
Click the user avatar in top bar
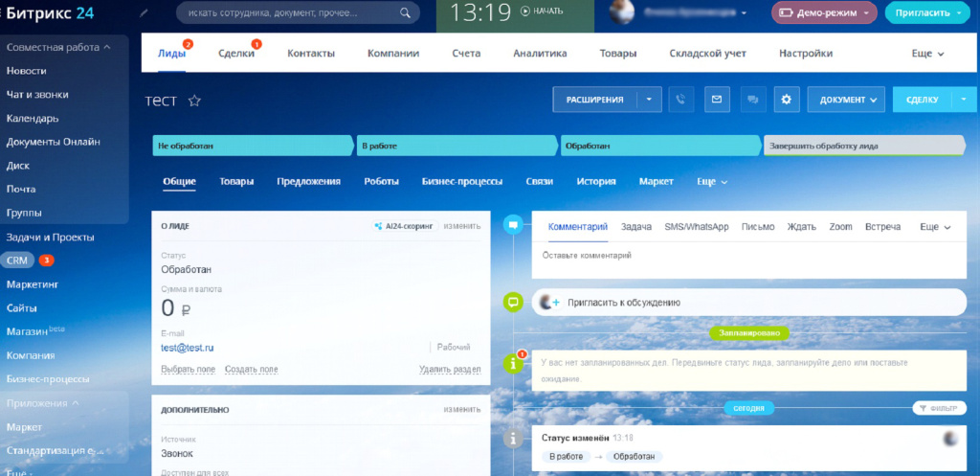click(x=621, y=11)
